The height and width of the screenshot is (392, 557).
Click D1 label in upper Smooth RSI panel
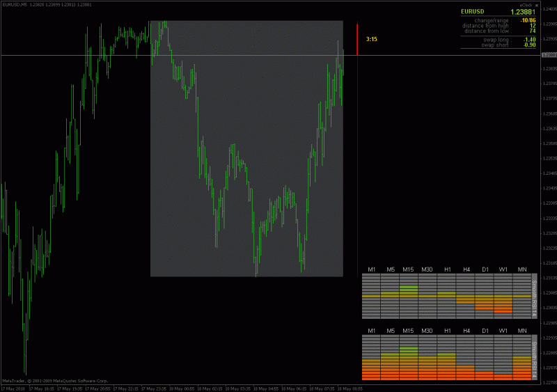tap(485, 269)
